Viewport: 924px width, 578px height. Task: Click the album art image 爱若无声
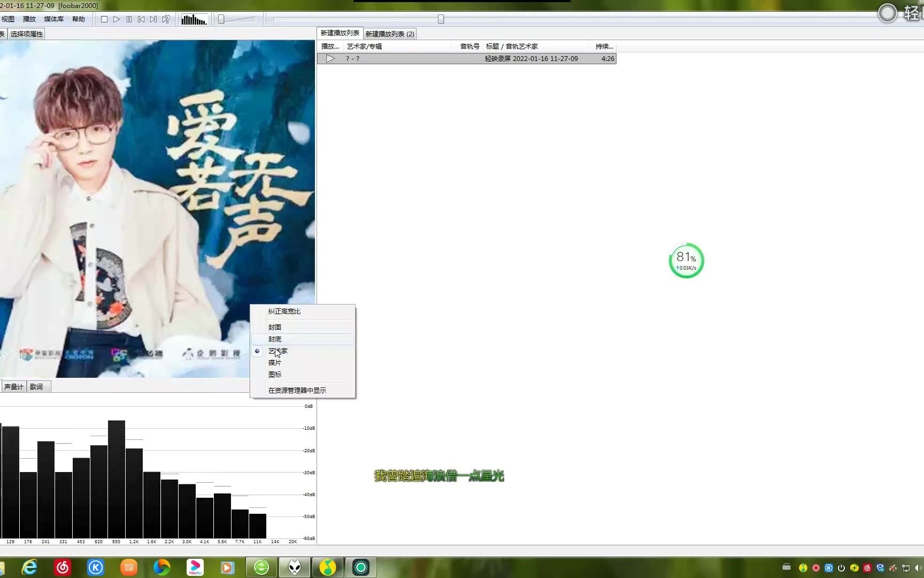pyautogui.click(x=157, y=209)
